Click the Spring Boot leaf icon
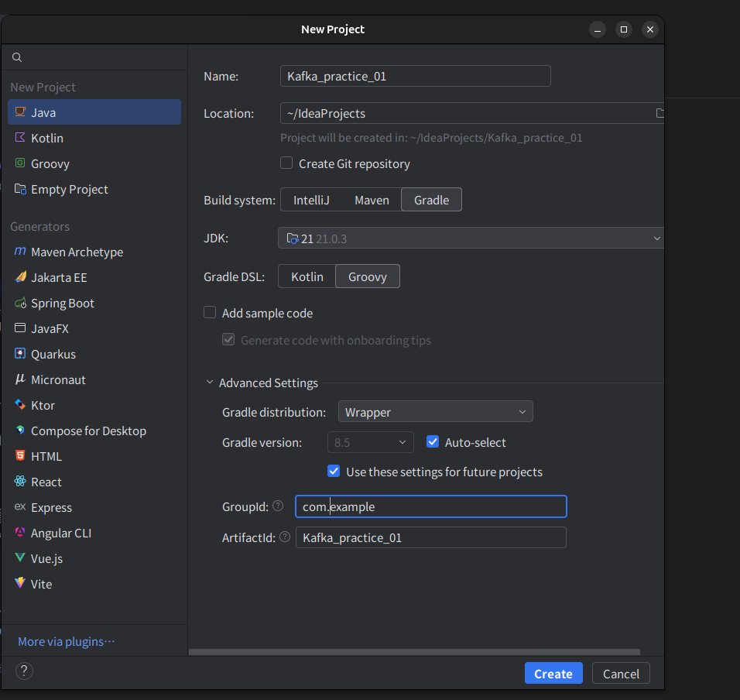This screenshot has height=700, width=740. (20, 303)
